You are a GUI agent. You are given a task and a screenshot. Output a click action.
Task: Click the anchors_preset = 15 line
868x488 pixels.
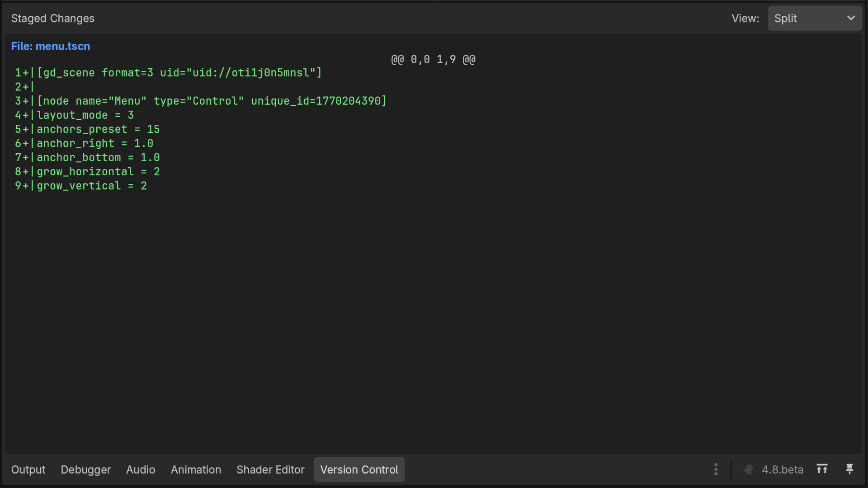(x=87, y=129)
